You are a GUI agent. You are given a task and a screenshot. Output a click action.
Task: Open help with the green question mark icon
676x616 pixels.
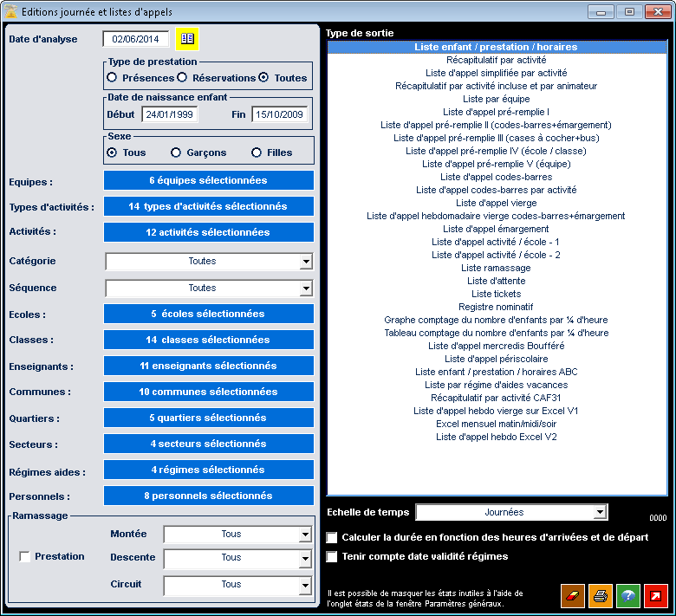tap(627, 595)
